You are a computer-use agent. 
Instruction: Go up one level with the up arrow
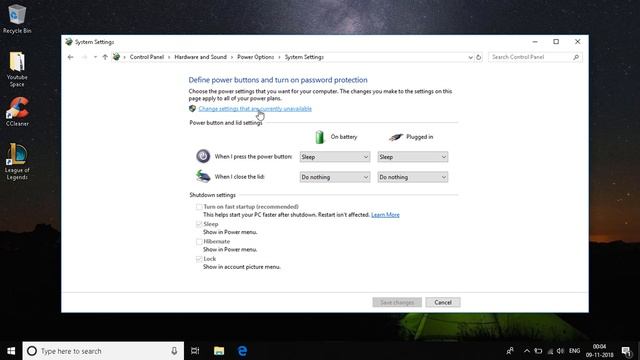[x=105, y=57]
